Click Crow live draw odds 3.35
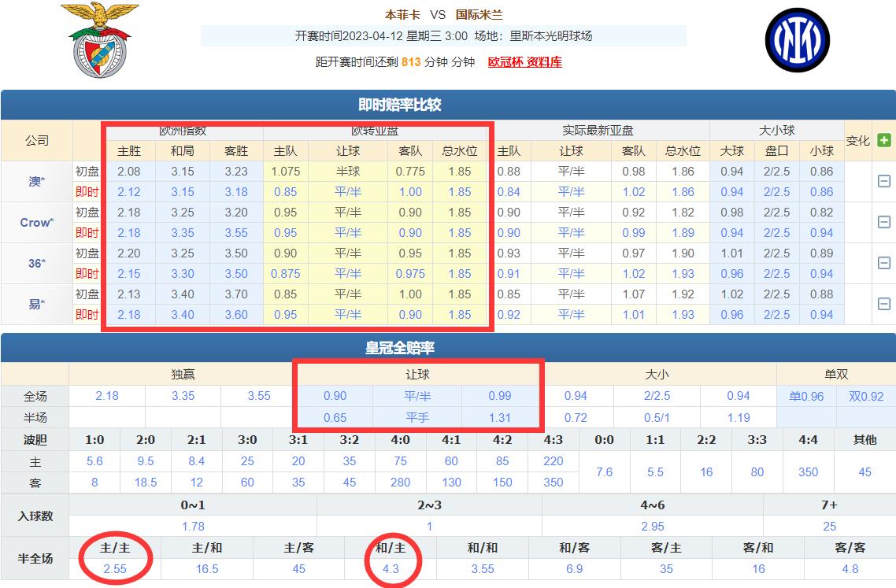Viewport: 896px width, 588px height. [183, 232]
